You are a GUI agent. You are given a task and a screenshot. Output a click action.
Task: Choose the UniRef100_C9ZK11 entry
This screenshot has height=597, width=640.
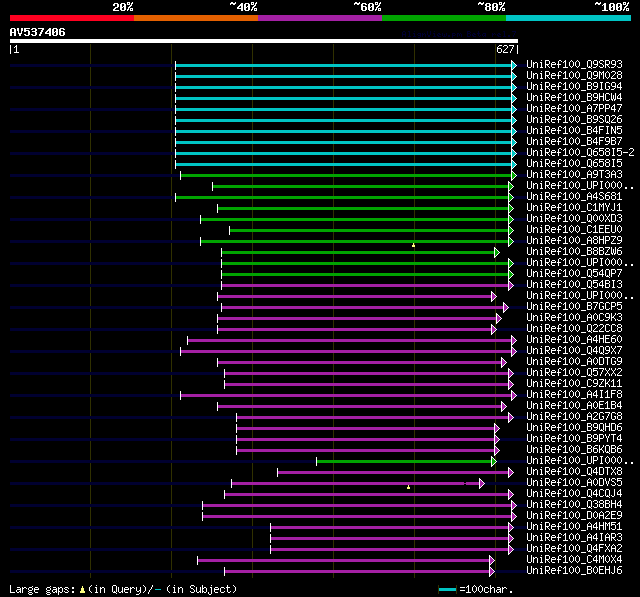point(574,384)
